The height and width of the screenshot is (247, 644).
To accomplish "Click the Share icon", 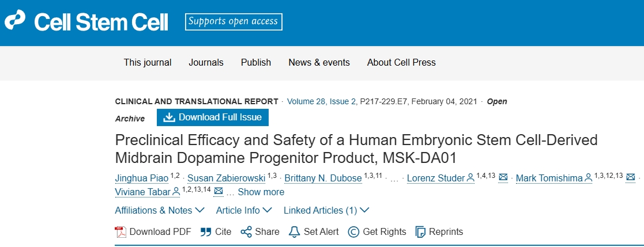I will [x=246, y=232].
